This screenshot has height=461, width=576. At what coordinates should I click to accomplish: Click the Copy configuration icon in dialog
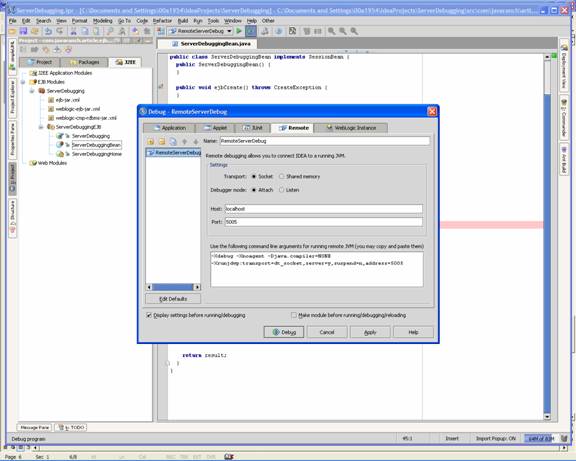click(x=173, y=141)
